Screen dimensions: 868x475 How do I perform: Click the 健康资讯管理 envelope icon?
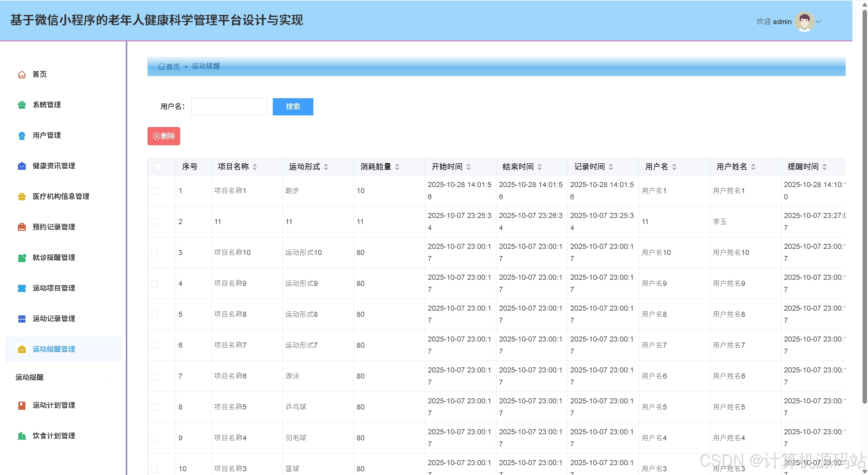pyautogui.click(x=22, y=166)
